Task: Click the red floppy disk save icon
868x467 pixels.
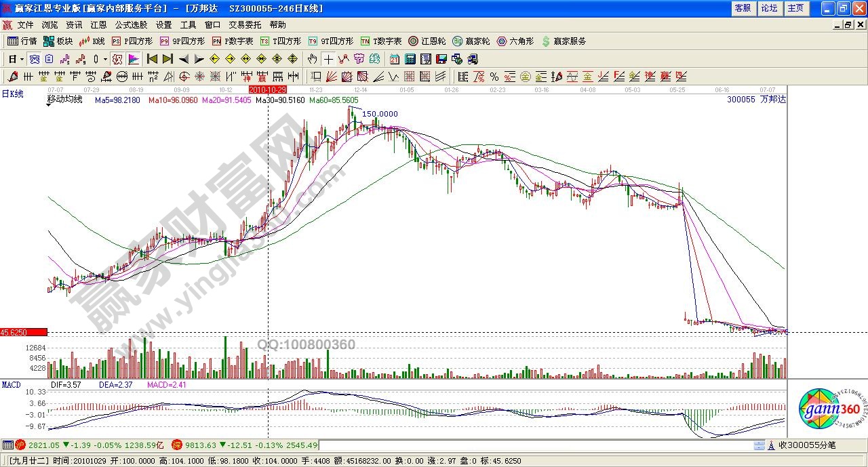Action: tap(441, 59)
